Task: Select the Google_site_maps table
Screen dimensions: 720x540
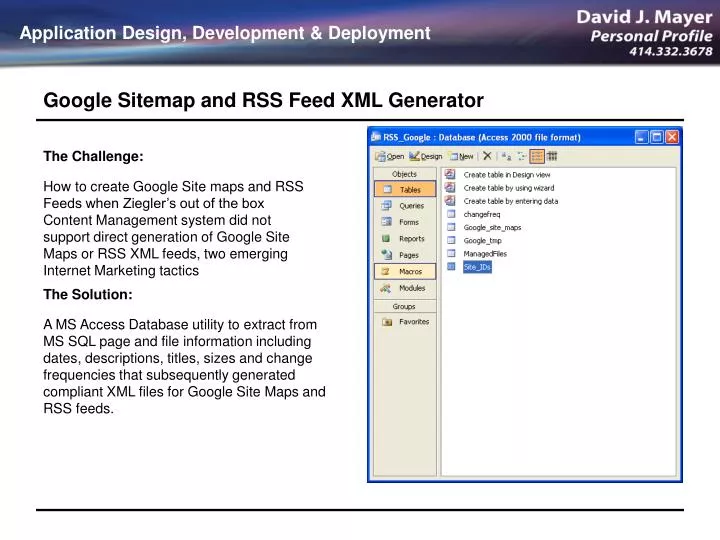Action: point(484,227)
